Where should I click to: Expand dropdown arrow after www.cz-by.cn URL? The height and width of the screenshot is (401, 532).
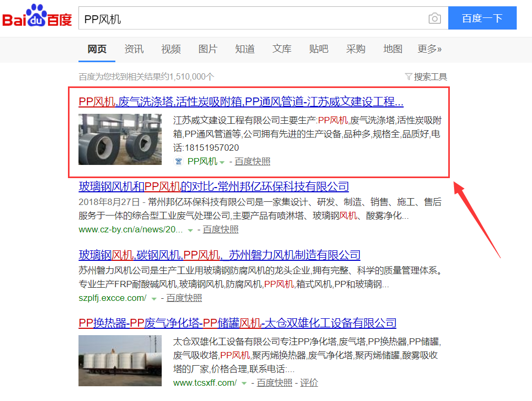tap(190, 231)
